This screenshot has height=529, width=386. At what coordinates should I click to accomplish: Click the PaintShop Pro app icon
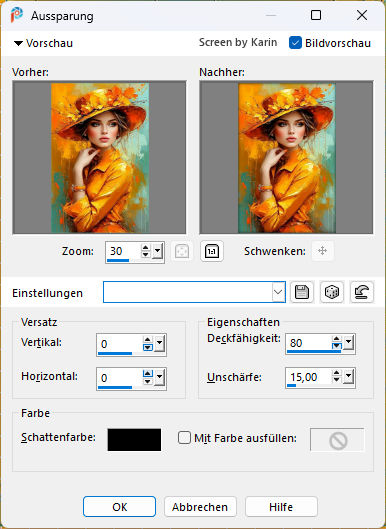[x=17, y=15]
